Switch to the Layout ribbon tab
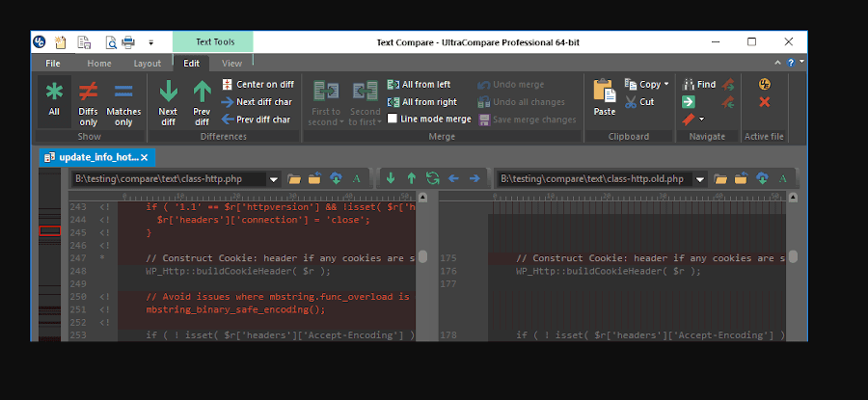The image size is (868, 400). coord(147,63)
